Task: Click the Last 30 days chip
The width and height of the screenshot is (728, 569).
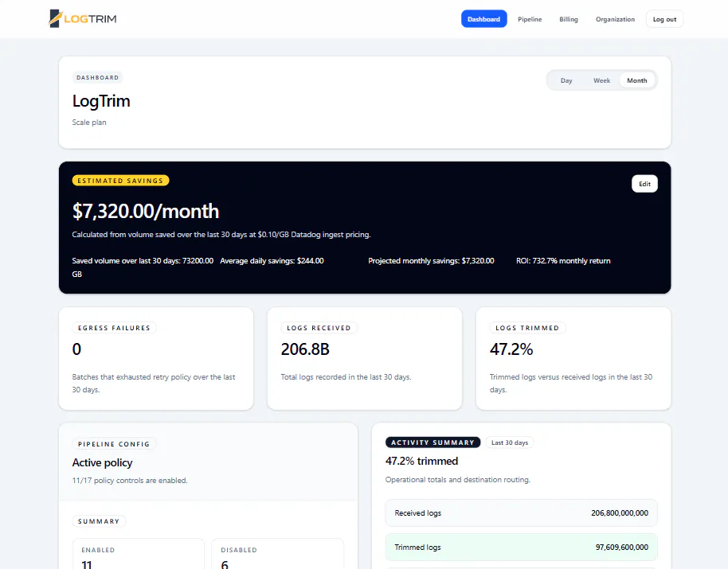Action: click(x=510, y=442)
